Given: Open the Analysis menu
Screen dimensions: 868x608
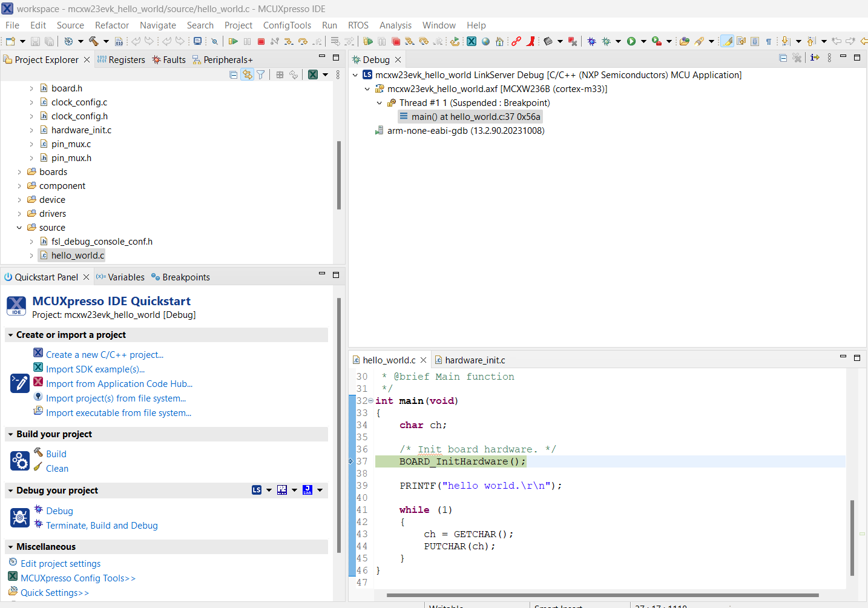Looking at the screenshot, I should pos(395,25).
